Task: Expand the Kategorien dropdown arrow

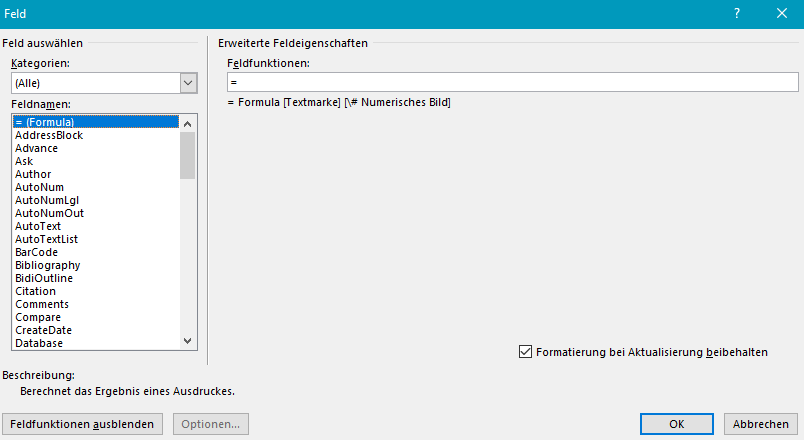Action: coord(188,83)
